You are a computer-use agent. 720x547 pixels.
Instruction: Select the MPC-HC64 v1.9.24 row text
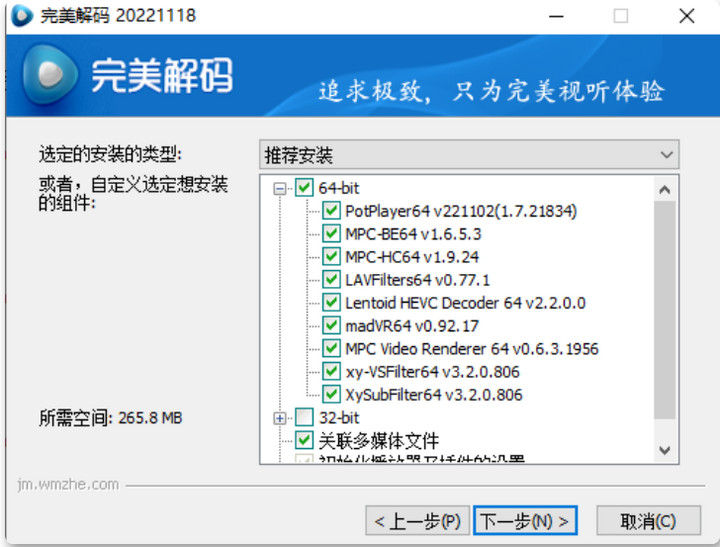pyautogui.click(x=412, y=257)
